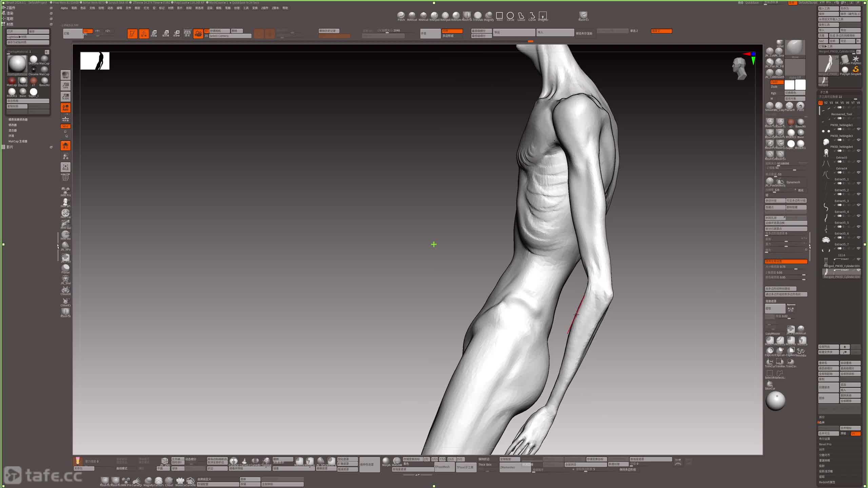
Task: Choose the Lasso stroke selection icon
Action: coord(521,16)
